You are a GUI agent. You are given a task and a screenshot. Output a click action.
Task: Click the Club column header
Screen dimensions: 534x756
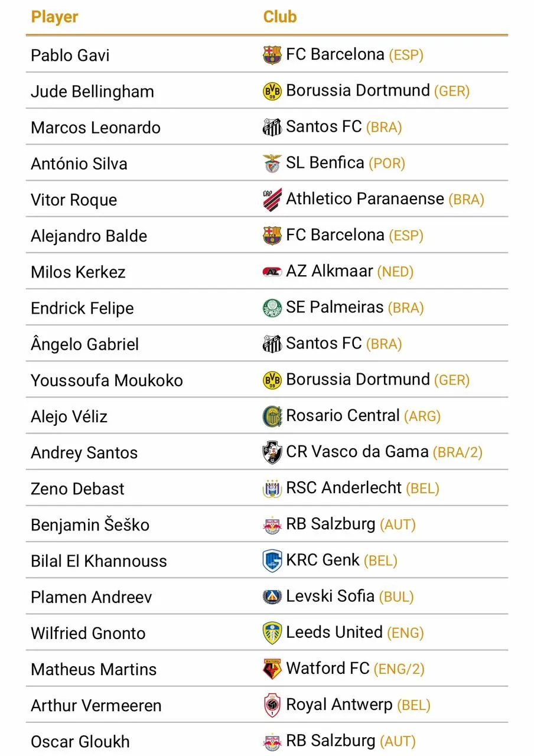click(280, 17)
